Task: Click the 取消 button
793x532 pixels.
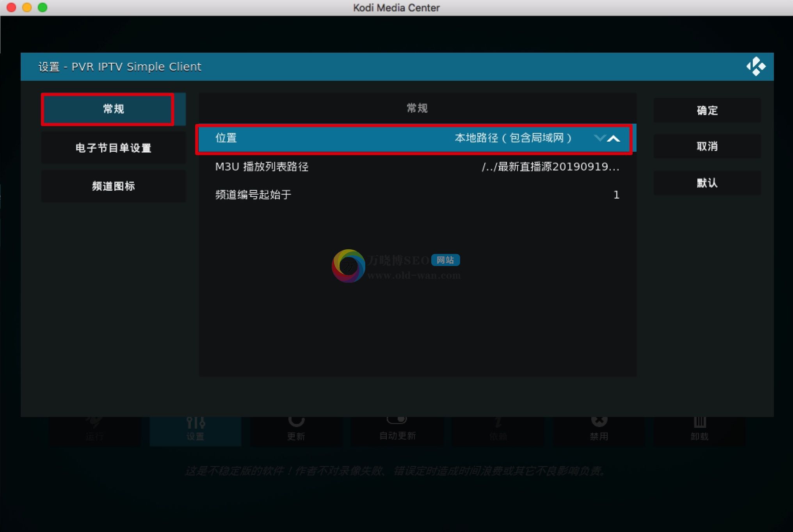Action: [x=707, y=146]
